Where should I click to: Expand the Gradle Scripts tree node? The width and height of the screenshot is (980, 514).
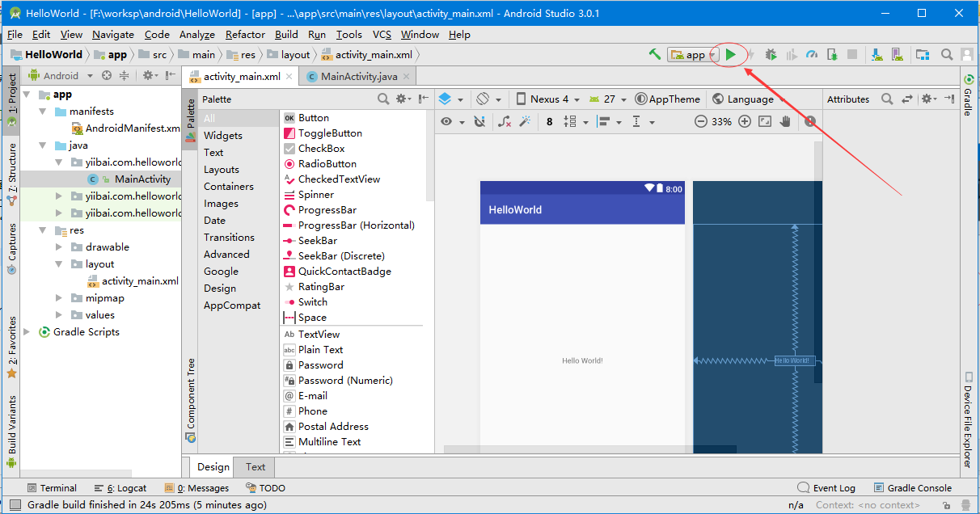pyautogui.click(x=27, y=332)
